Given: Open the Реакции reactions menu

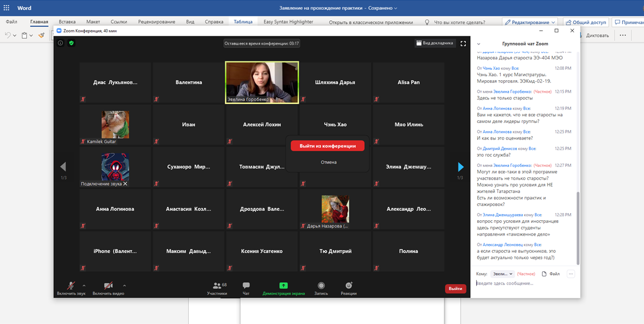Looking at the screenshot, I should 349,289.
